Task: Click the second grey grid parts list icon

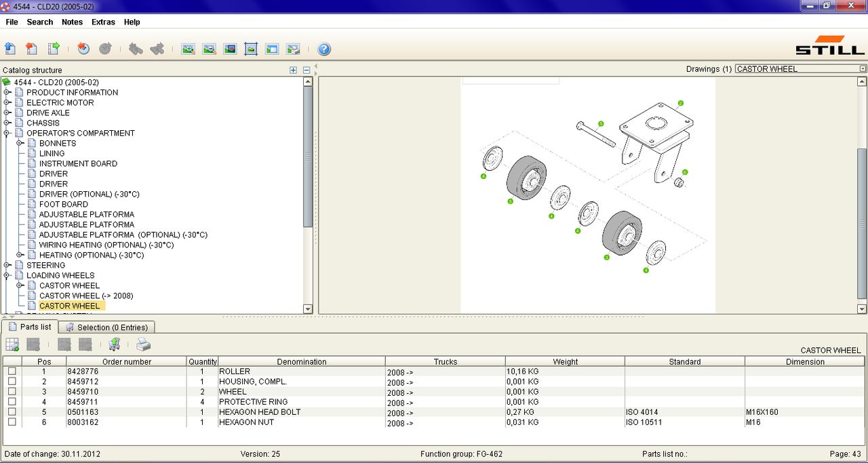Action: [33, 344]
